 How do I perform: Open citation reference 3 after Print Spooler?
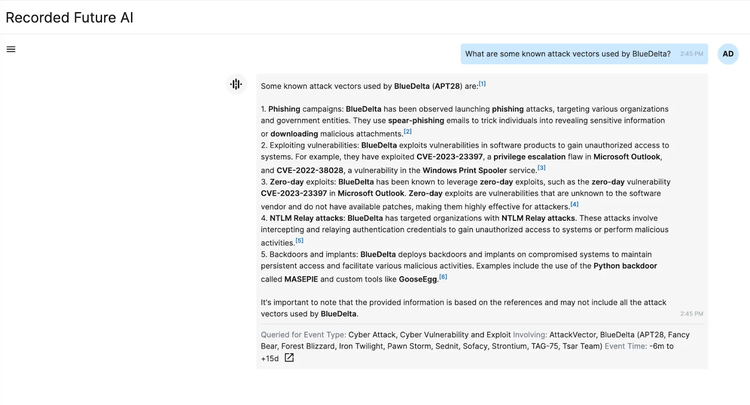pos(542,167)
